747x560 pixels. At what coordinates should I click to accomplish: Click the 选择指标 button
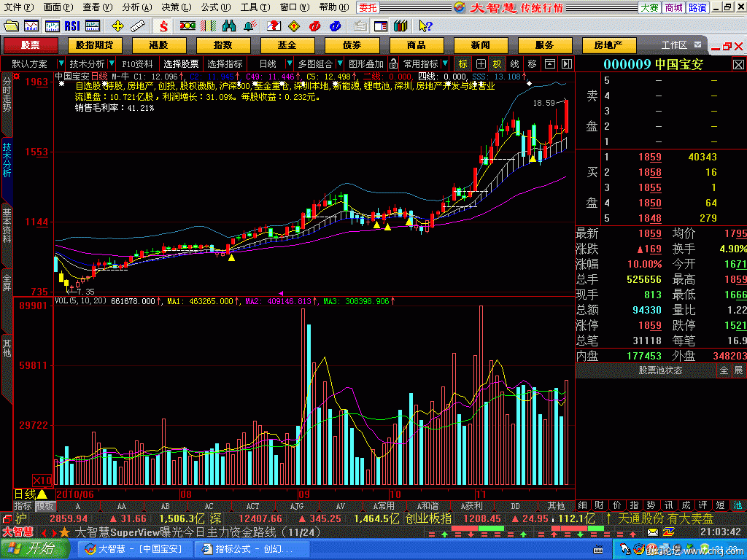225,63
